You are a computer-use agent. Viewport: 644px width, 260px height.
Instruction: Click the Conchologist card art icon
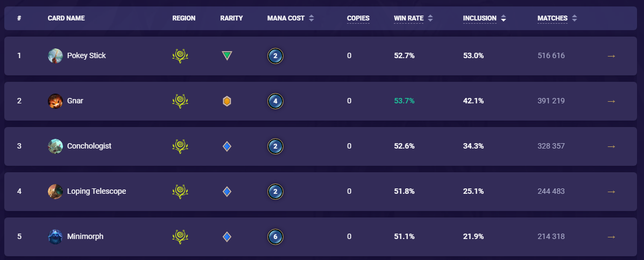(55, 146)
